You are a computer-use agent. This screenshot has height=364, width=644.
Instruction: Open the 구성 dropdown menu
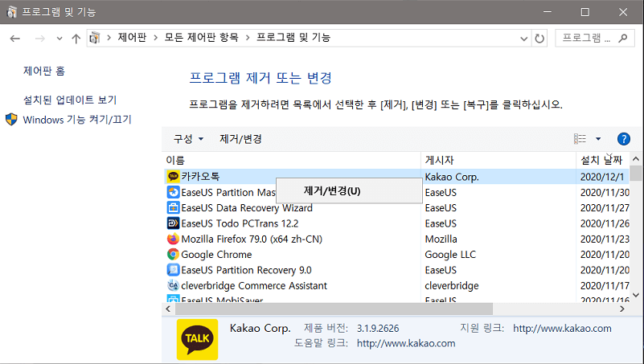tap(188, 139)
